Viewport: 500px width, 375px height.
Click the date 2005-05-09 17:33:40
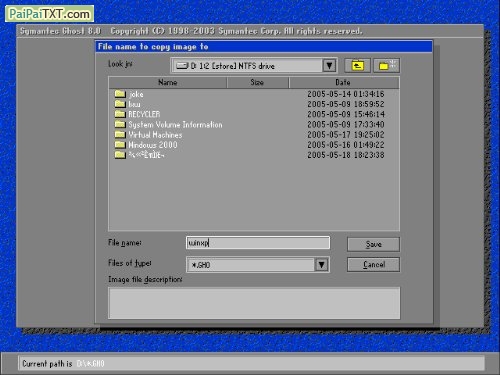tap(346, 124)
